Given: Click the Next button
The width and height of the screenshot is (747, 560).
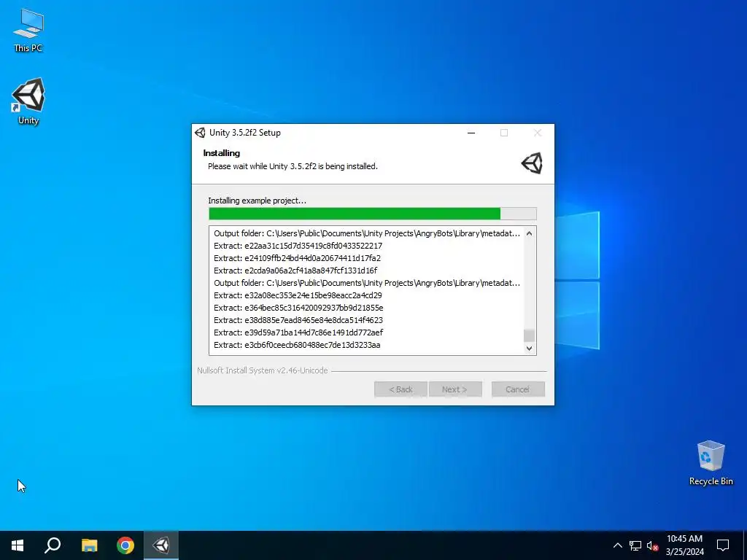Looking at the screenshot, I should click(x=455, y=389).
